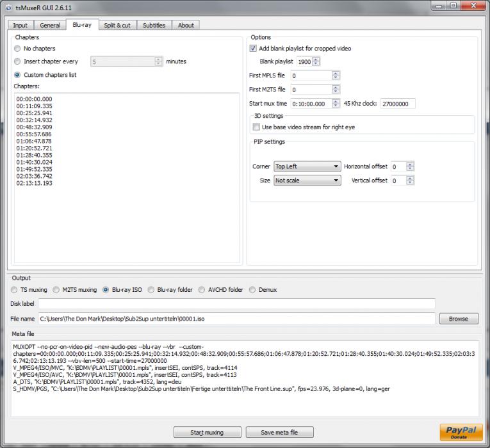Click the PayPal Donate icon
The width and height of the screenshot is (490, 448).
[461, 431]
